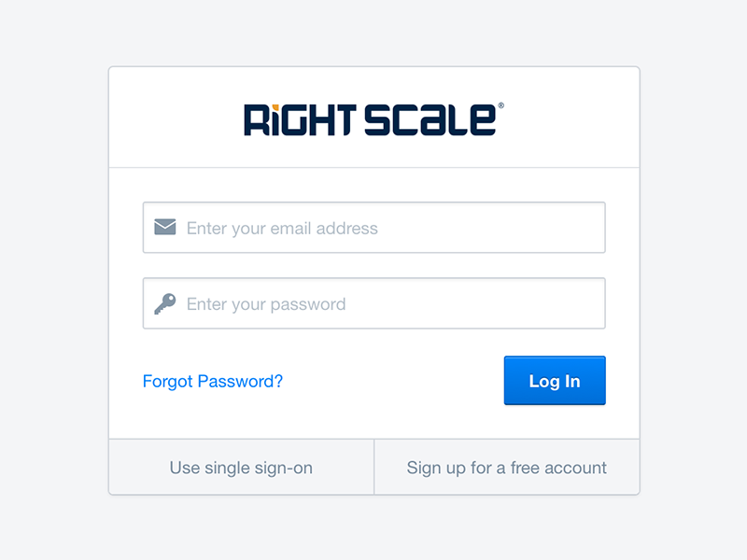The height and width of the screenshot is (560, 747).
Task: Click the RightScale logo
Action: point(374,119)
